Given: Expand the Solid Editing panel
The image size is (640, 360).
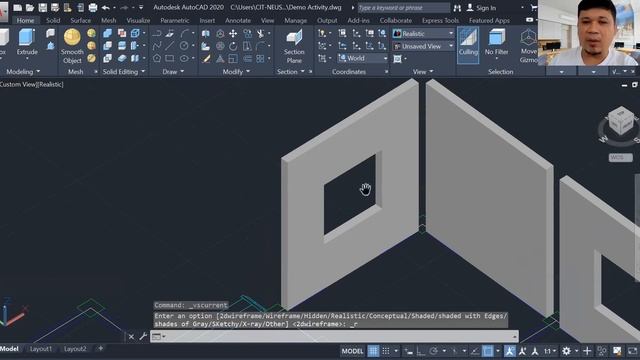Looking at the screenshot, I should point(124,72).
